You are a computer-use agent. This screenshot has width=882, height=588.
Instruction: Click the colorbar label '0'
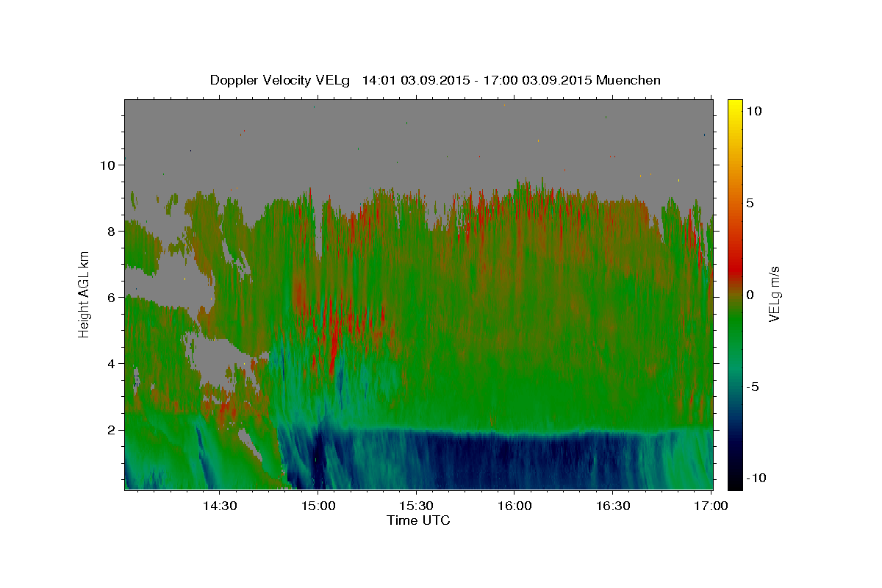tap(750, 295)
